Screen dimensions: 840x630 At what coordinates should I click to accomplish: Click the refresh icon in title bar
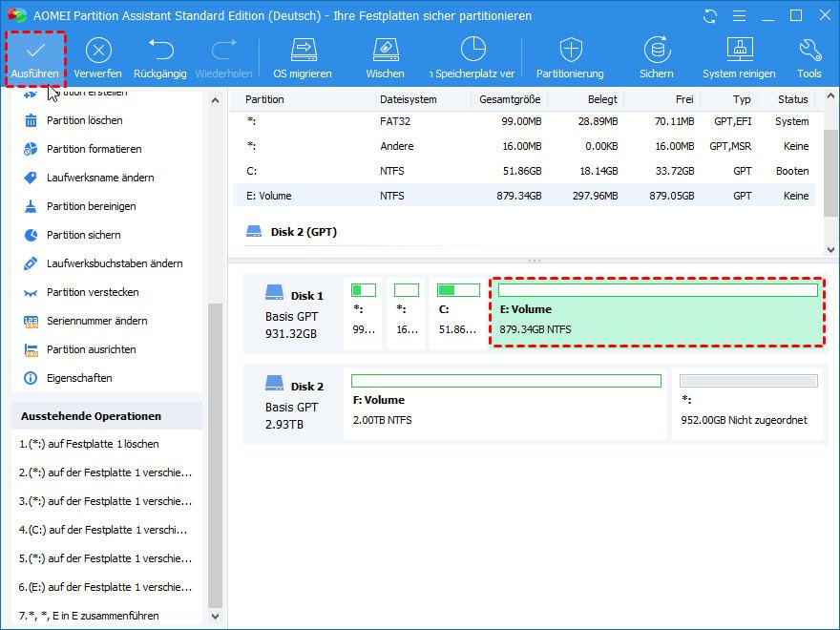(x=709, y=16)
